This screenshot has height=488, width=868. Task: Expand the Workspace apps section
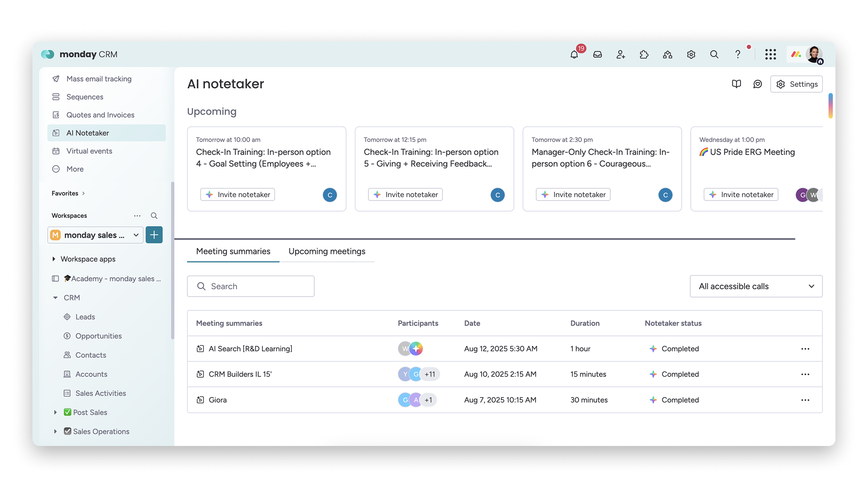pyautogui.click(x=54, y=259)
